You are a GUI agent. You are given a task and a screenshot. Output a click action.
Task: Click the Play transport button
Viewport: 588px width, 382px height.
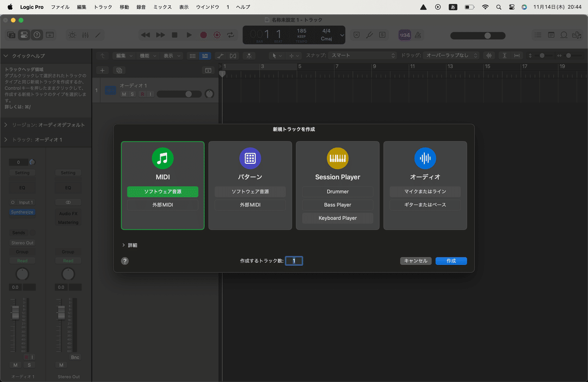pos(189,35)
